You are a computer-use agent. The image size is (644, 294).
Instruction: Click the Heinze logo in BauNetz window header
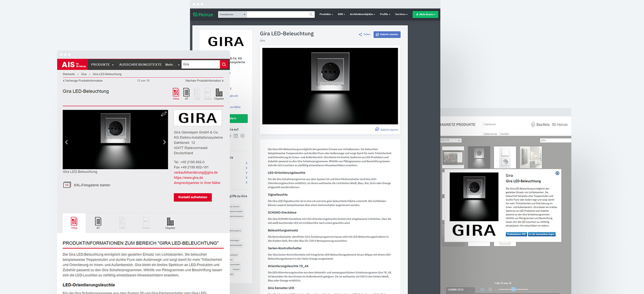click(560, 124)
